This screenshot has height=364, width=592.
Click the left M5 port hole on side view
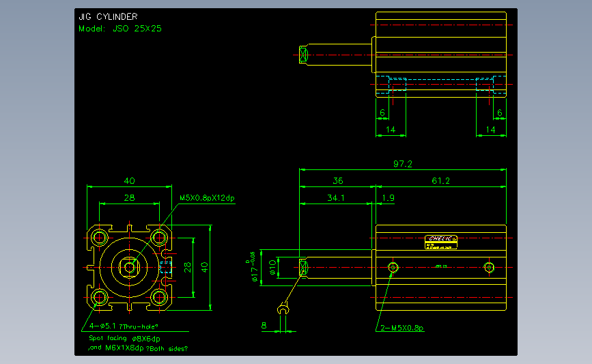pyautogui.click(x=393, y=267)
